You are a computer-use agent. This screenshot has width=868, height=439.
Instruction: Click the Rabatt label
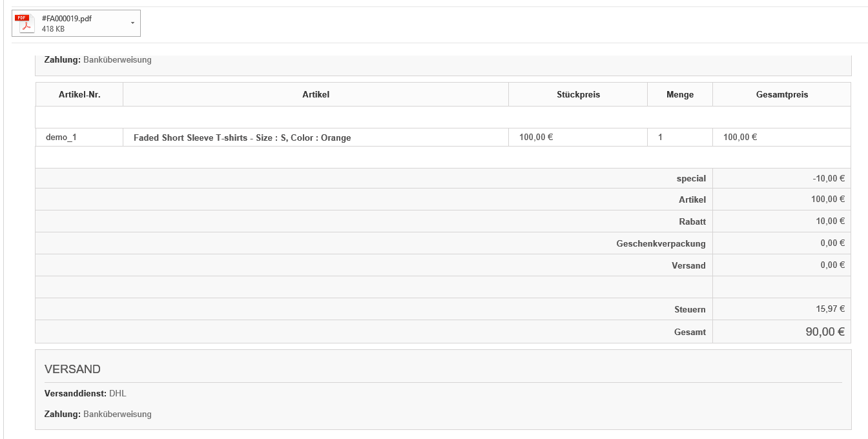(692, 221)
